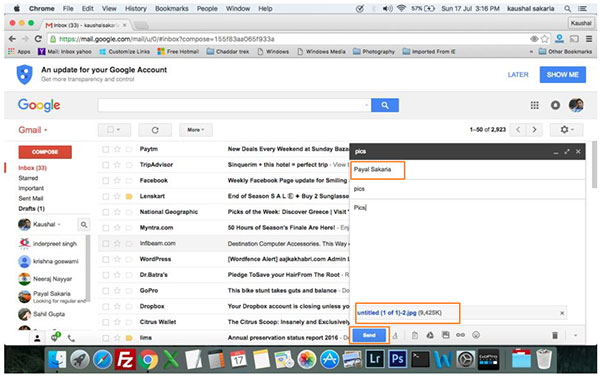Insert photo icon in compose toolbar
The width and height of the screenshot is (600, 377).
coord(445,335)
